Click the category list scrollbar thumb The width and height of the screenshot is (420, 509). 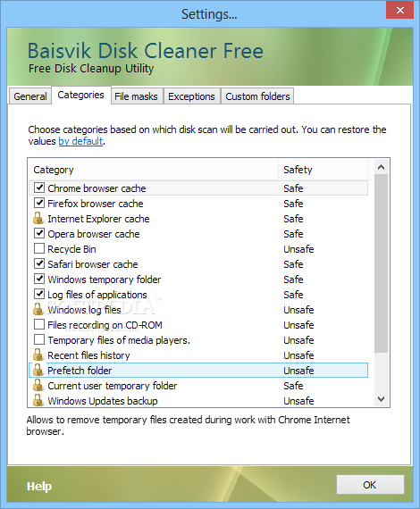click(381, 263)
